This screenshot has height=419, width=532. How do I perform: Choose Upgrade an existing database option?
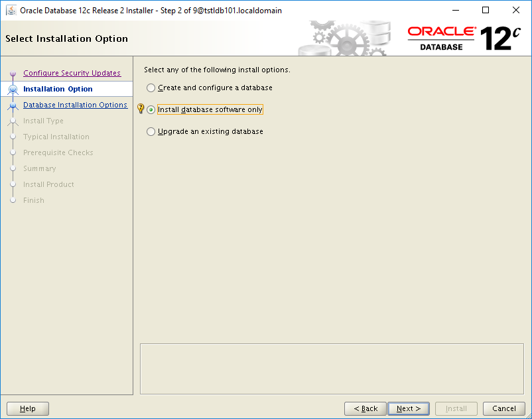[x=204, y=131]
